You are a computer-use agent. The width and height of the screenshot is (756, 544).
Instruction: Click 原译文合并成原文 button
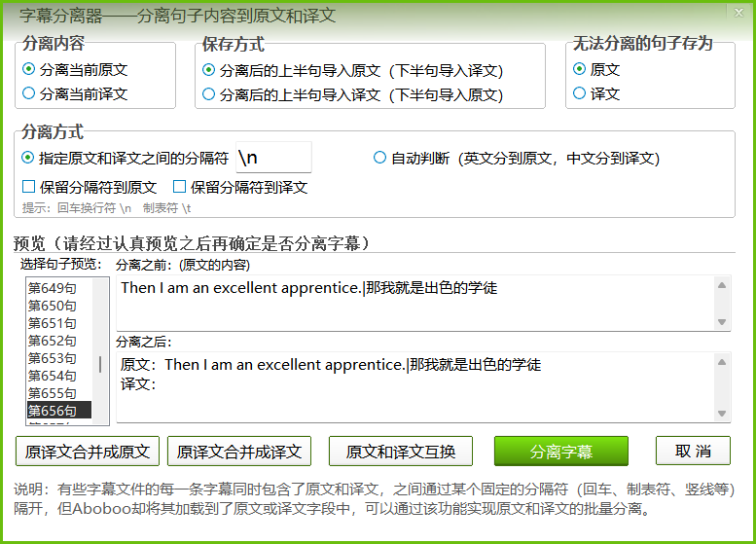(88, 452)
